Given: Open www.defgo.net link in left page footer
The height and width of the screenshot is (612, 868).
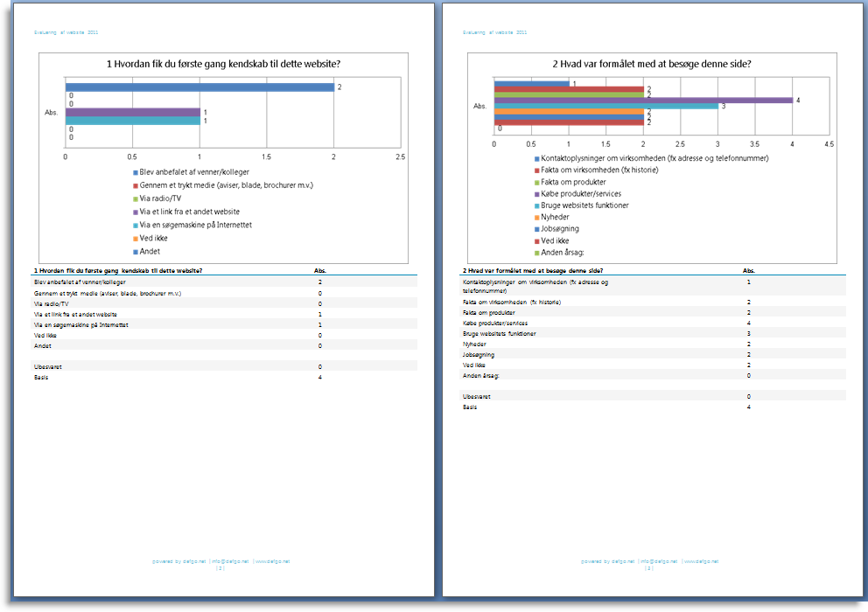Looking at the screenshot, I should 272,561.
